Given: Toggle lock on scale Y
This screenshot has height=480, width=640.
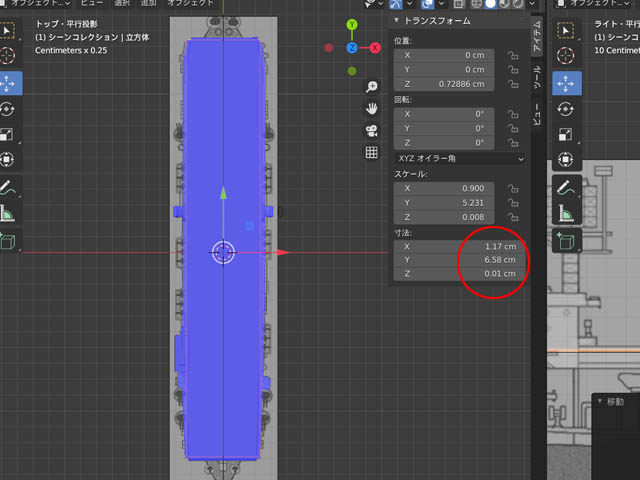Looking at the screenshot, I should [513, 202].
